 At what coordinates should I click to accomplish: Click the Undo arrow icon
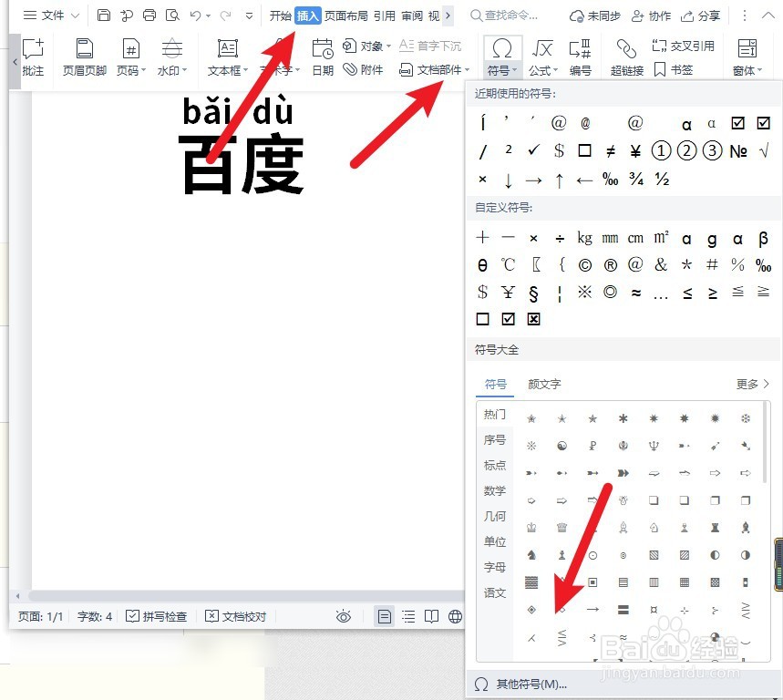point(195,15)
